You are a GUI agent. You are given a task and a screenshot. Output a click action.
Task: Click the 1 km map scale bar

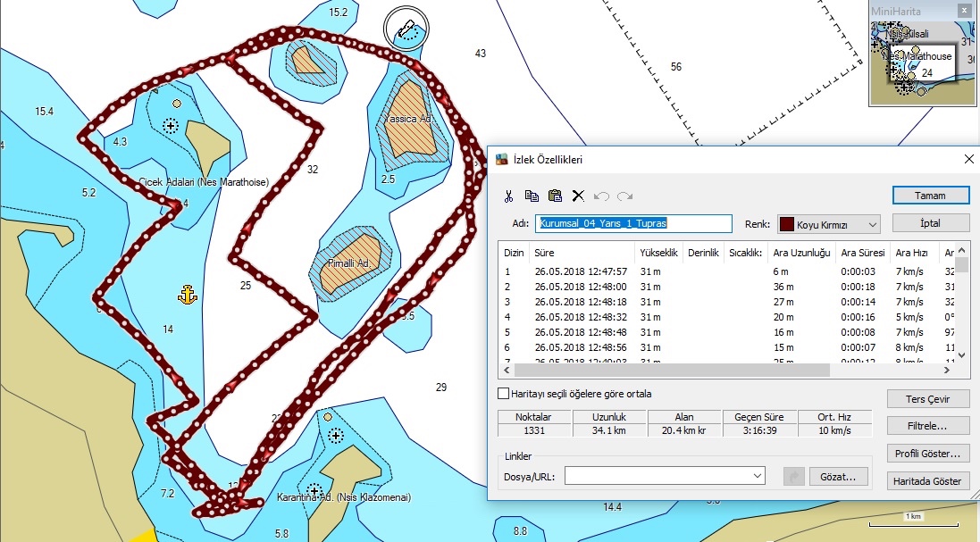(913, 521)
